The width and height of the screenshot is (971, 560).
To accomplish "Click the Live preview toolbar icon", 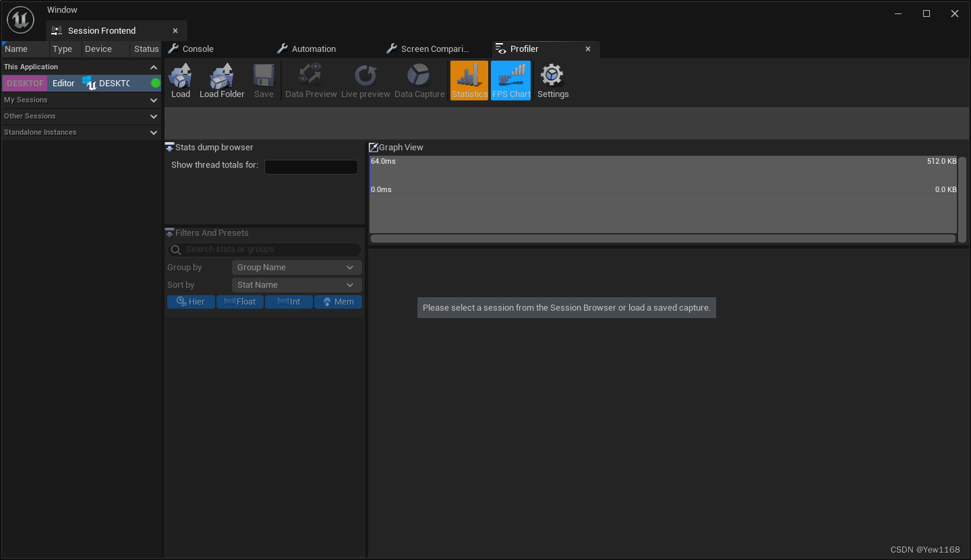I will [x=365, y=75].
